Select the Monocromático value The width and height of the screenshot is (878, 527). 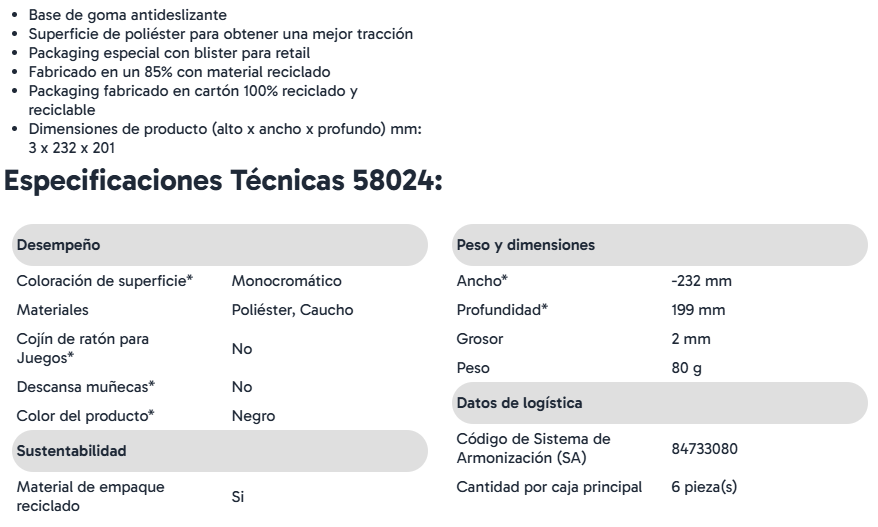(286, 281)
